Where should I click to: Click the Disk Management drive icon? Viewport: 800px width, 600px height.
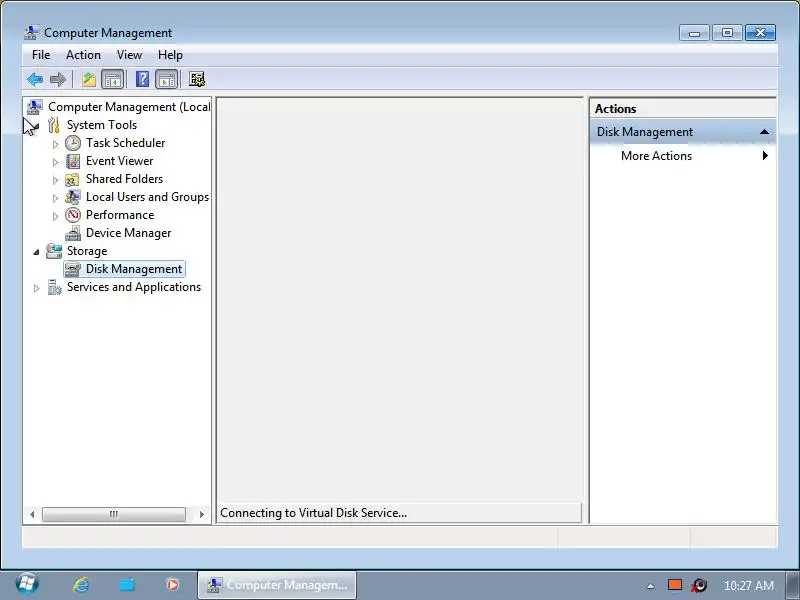click(x=73, y=269)
